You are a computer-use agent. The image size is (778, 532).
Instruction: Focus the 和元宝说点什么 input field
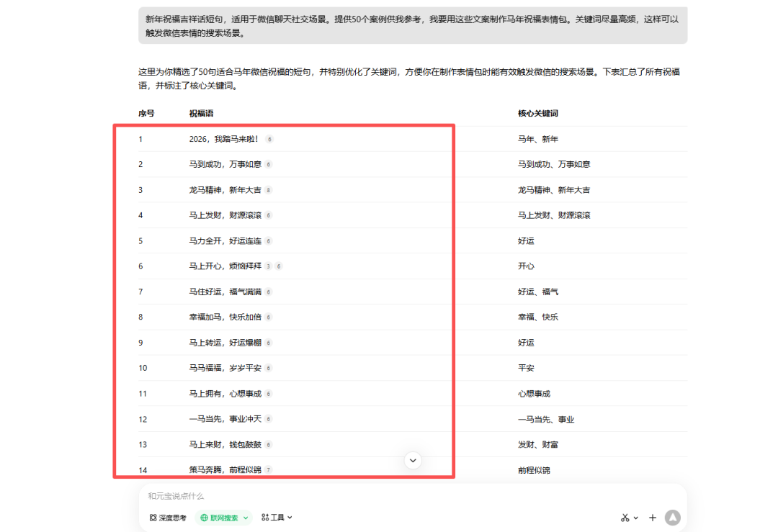[412, 496]
